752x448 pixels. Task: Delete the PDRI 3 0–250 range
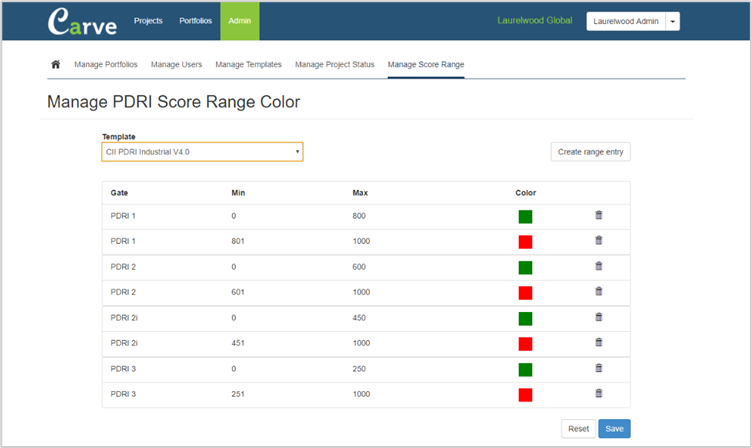pyautogui.click(x=599, y=368)
